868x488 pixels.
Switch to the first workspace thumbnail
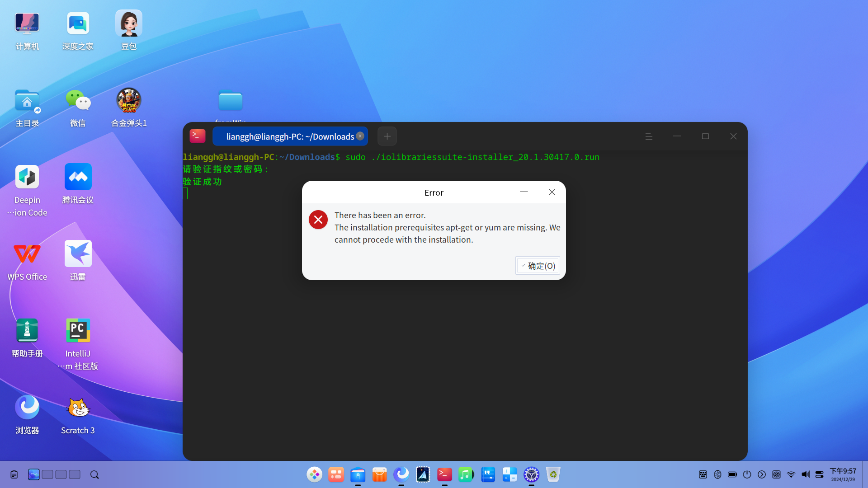click(x=34, y=474)
